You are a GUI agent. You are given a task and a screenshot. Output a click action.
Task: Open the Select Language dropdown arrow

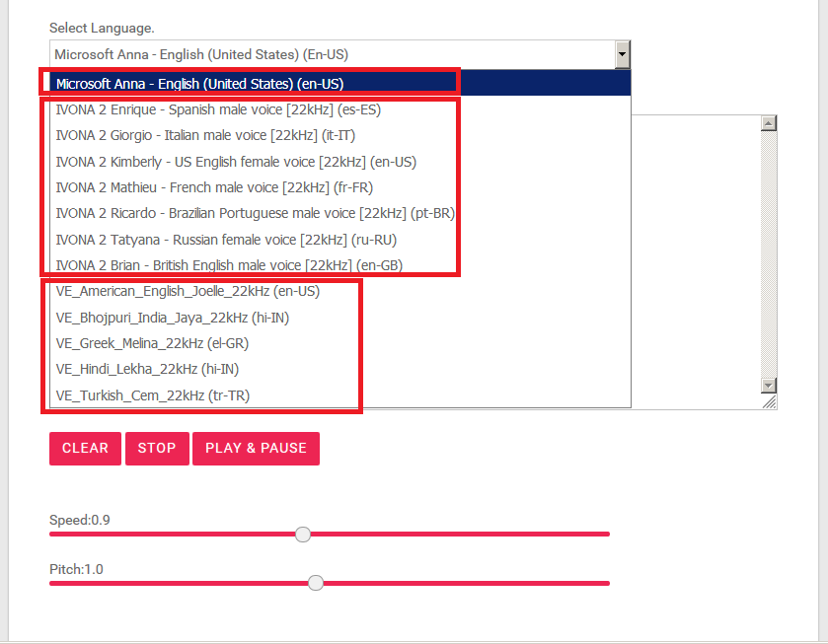click(623, 54)
